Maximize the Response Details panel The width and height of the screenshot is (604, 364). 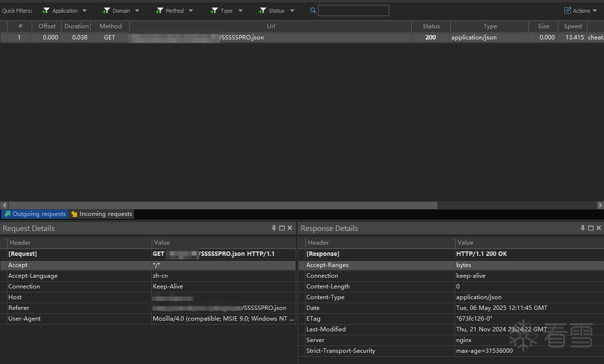click(x=591, y=228)
